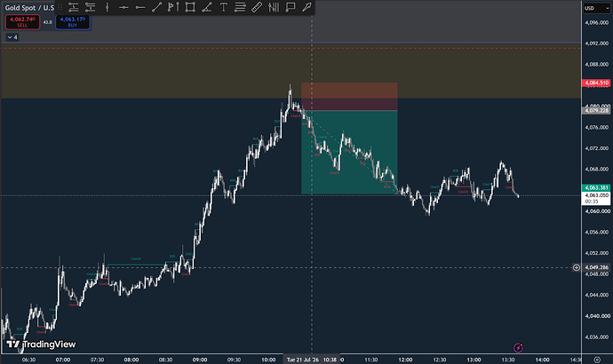Click the 4,049.286 crosshair price label

[x=596, y=267]
